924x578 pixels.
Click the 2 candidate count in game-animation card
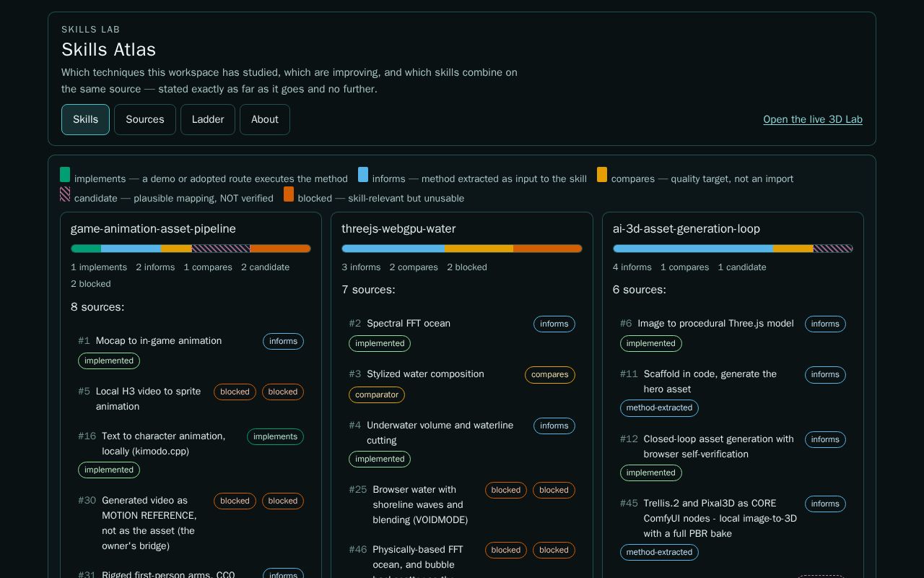(x=265, y=267)
